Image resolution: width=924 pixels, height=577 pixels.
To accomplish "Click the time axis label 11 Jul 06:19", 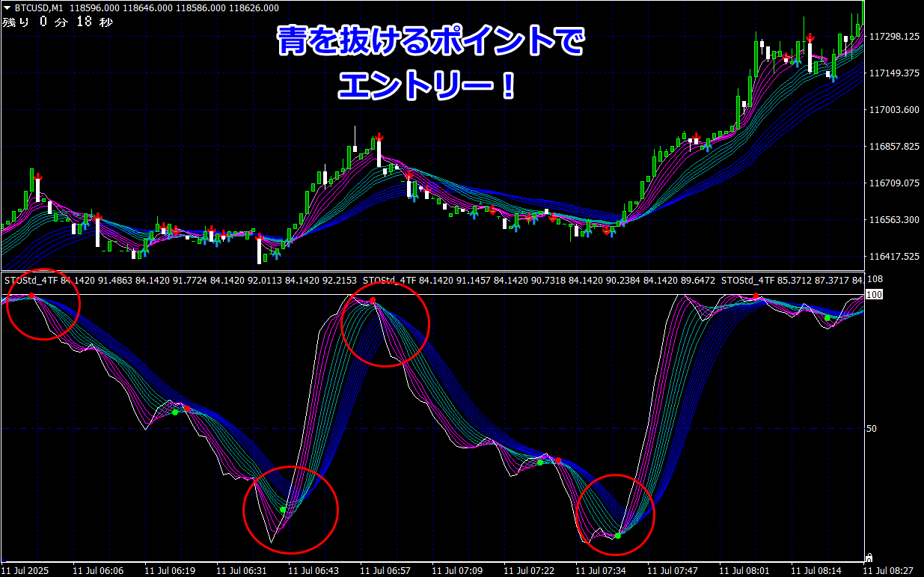I will pos(170,571).
